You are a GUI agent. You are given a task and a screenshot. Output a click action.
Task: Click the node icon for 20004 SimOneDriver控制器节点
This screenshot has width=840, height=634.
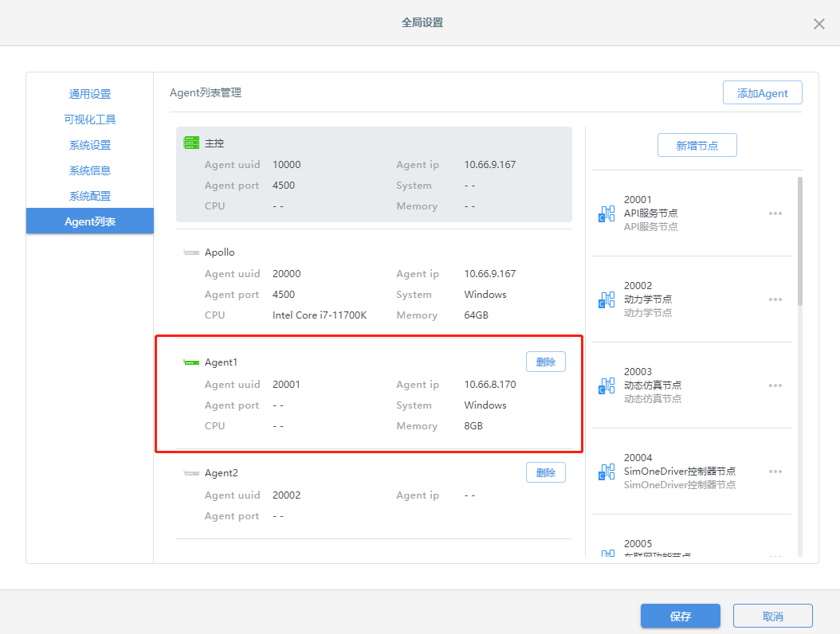tap(607, 472)
